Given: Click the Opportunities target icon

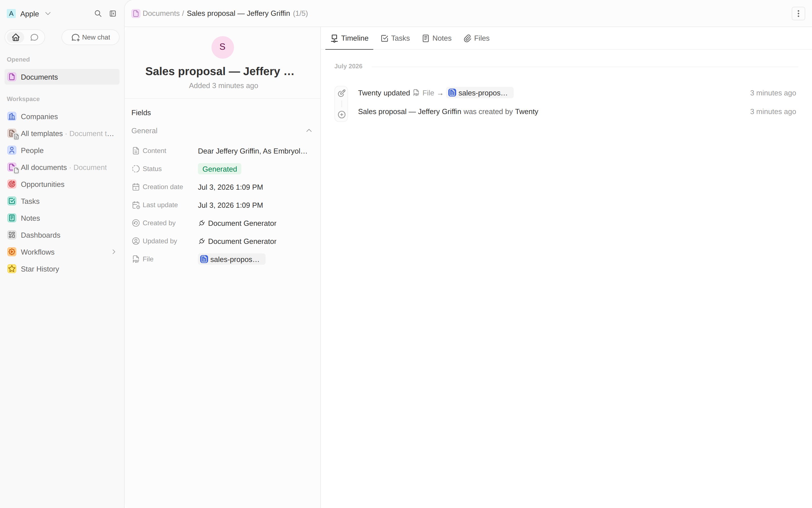Looking at the screenshot, I should tap(12, 184).
